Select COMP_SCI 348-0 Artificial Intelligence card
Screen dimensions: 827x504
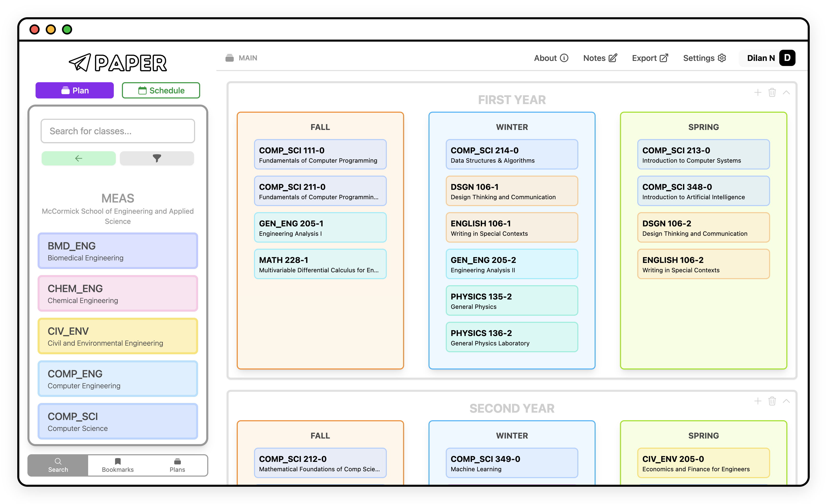[704, 191]
